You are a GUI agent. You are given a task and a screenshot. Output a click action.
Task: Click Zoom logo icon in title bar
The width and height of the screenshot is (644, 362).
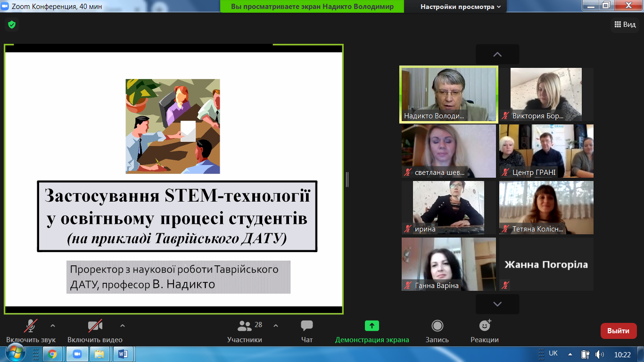5,6
